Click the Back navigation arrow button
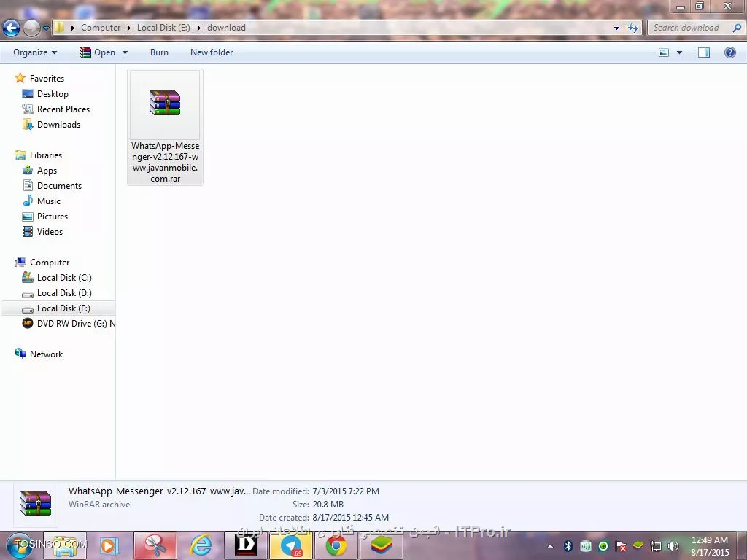747x560 pixels. point(11,28)
